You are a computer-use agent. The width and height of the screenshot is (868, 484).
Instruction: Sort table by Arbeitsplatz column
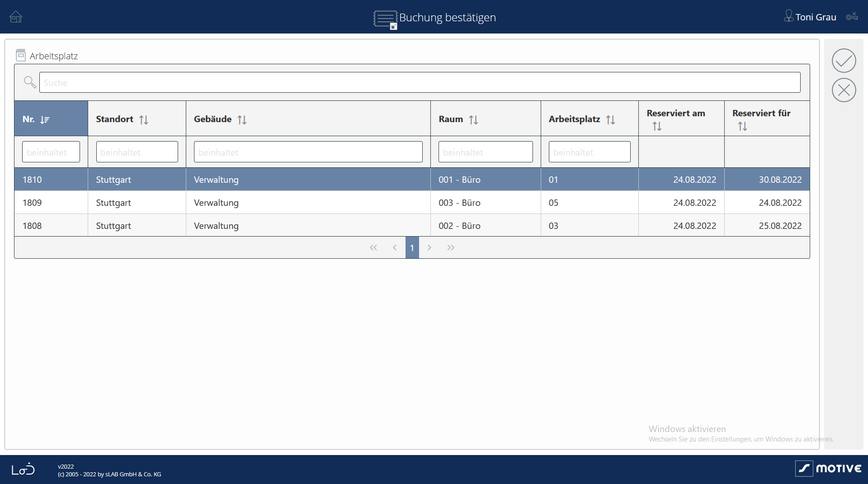[610, 120]
